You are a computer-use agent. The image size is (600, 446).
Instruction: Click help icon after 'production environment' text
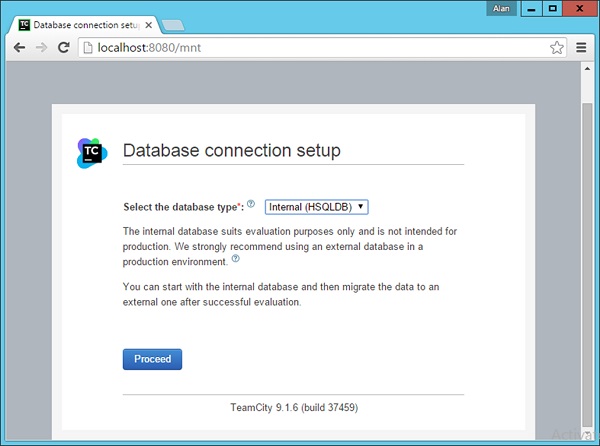pyautogui.click(x=236, y=258)
